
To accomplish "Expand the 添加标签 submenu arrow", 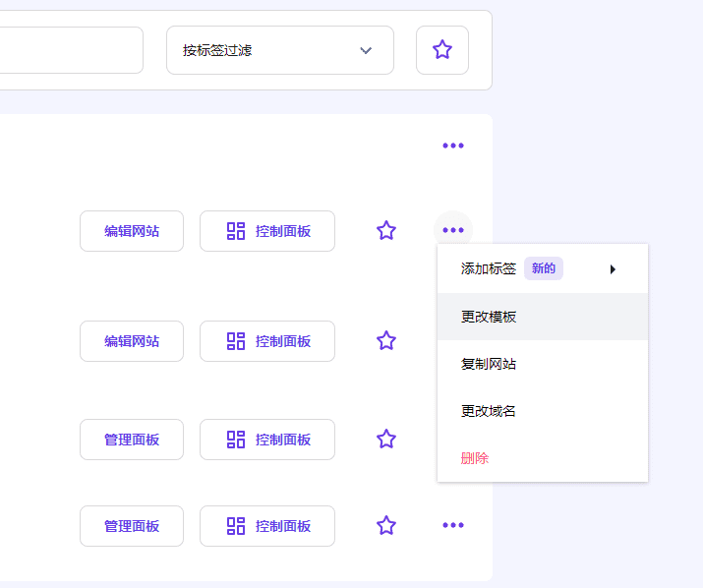I will click(x=613, y=269).
